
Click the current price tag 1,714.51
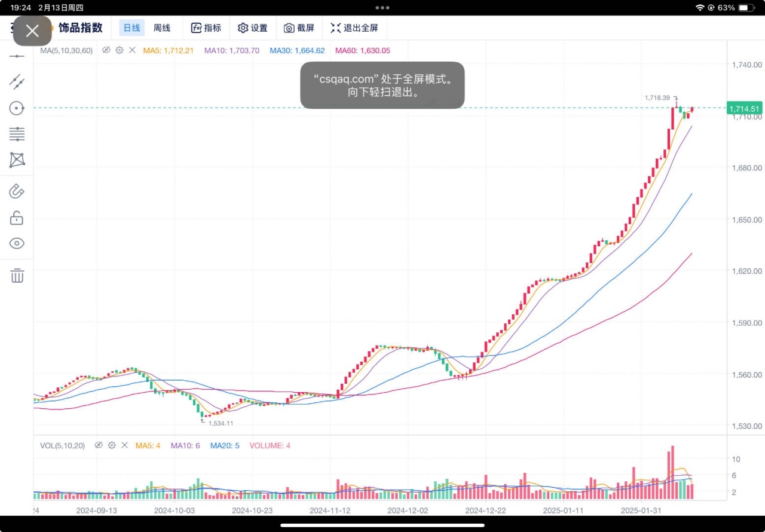pos(744,108)
